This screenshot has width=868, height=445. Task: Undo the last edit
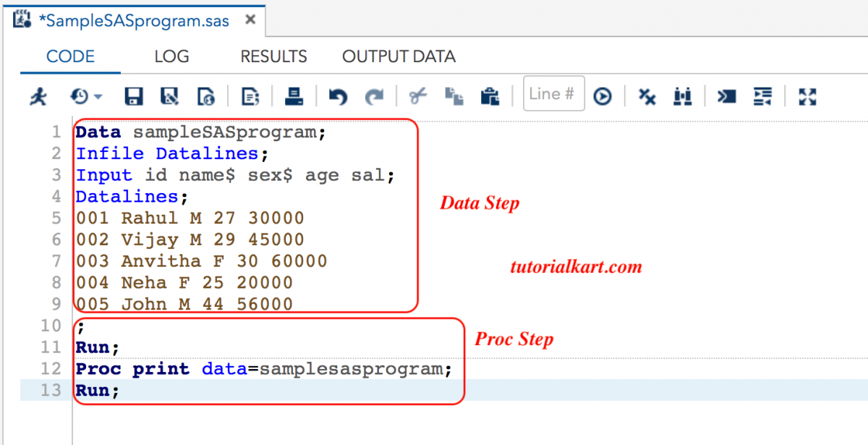[x=338, y=96]
